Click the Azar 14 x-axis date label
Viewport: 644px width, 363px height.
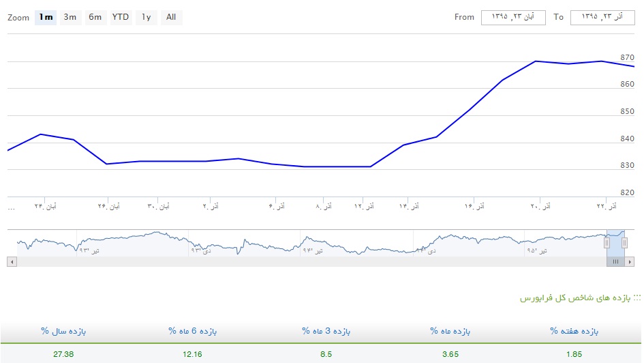pos(409,206)
